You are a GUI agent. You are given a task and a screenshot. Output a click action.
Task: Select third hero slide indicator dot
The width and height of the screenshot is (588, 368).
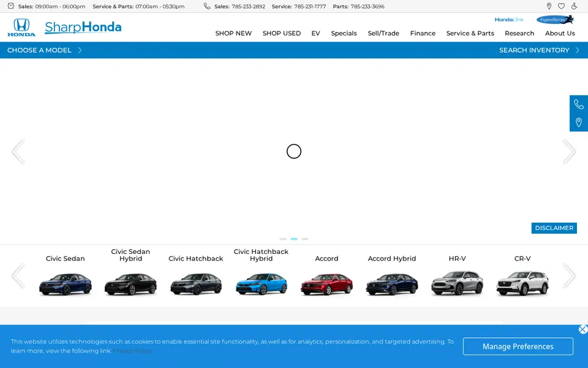point(305,239)
